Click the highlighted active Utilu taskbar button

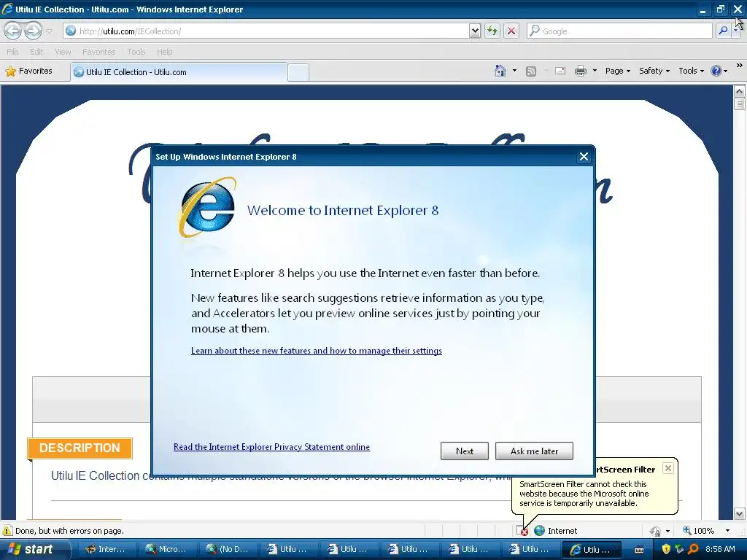pos(591,549)
